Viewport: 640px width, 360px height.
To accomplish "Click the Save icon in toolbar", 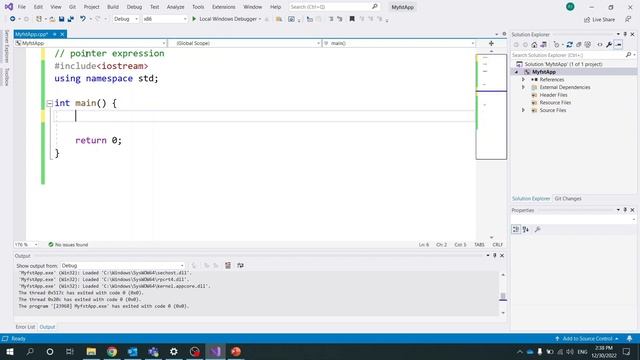I will click(62, 19).
